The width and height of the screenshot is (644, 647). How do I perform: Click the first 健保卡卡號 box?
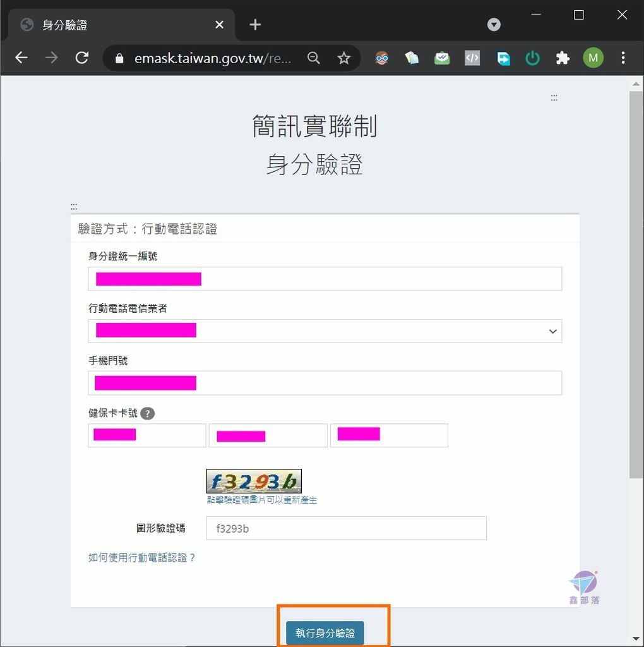click(x=146, y=435)
